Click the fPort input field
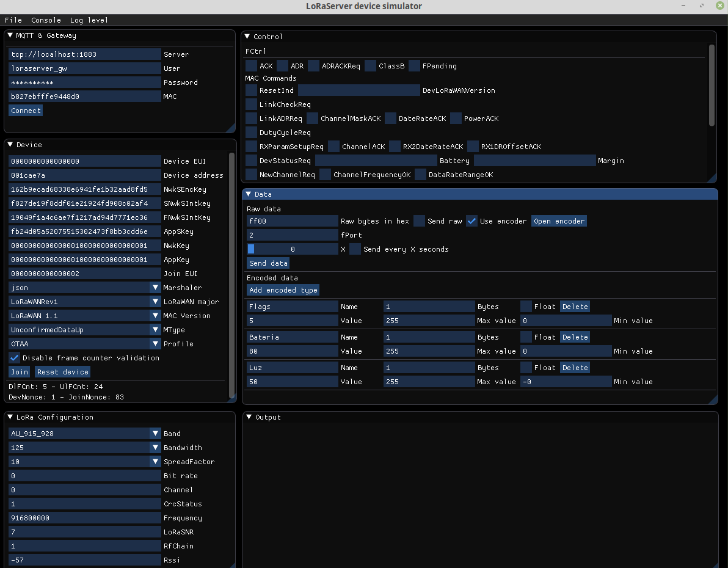 click(293, 235)
